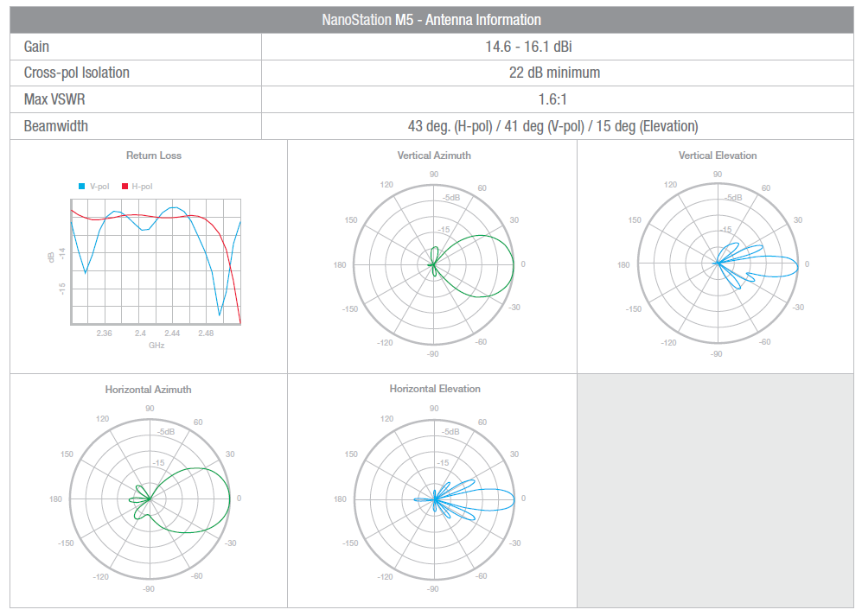Select the 'Gain' row label

pyautogui.click(x=36, y=47)
